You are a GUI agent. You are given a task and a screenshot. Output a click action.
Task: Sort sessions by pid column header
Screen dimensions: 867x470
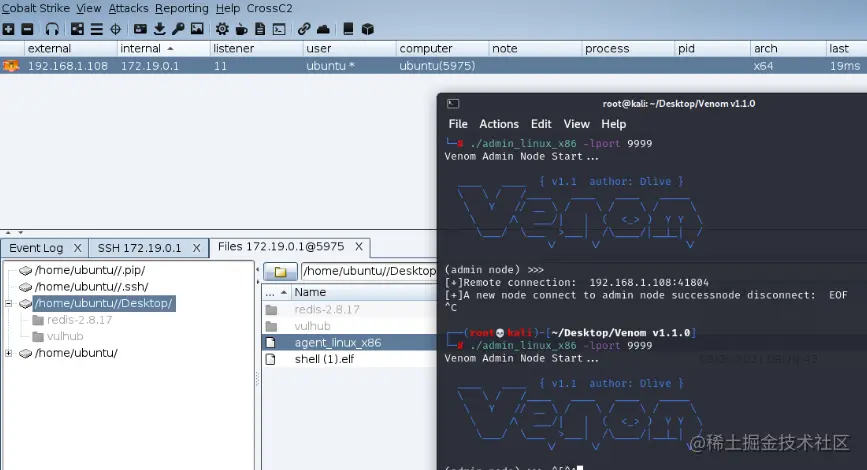click(x=712, y=49)
